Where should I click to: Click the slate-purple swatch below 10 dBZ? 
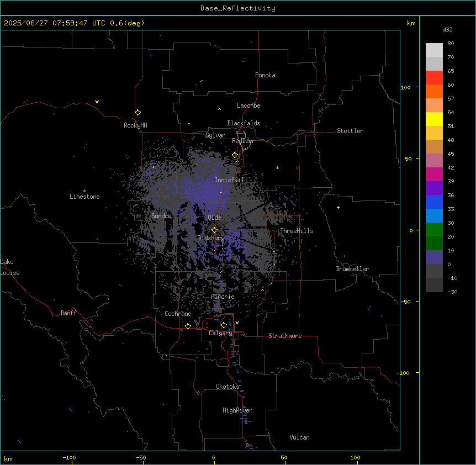pyautogui.click(x=434, y=257)
